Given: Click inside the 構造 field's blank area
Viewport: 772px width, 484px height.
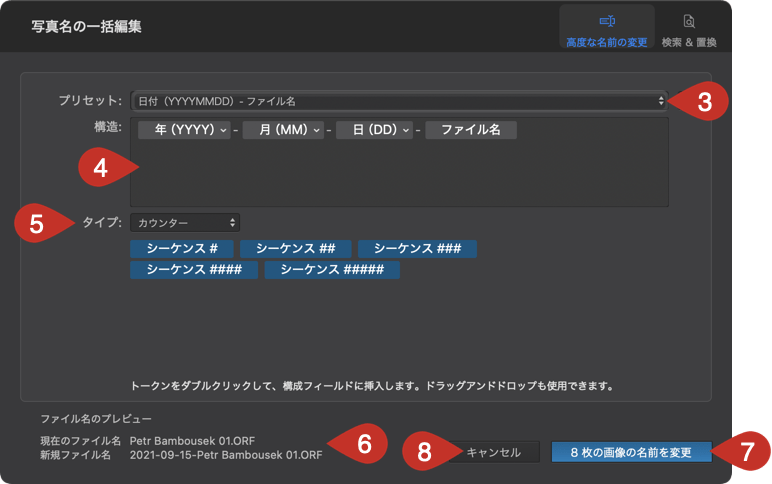Looking at the screenshot, I should [x=399, y=172].
